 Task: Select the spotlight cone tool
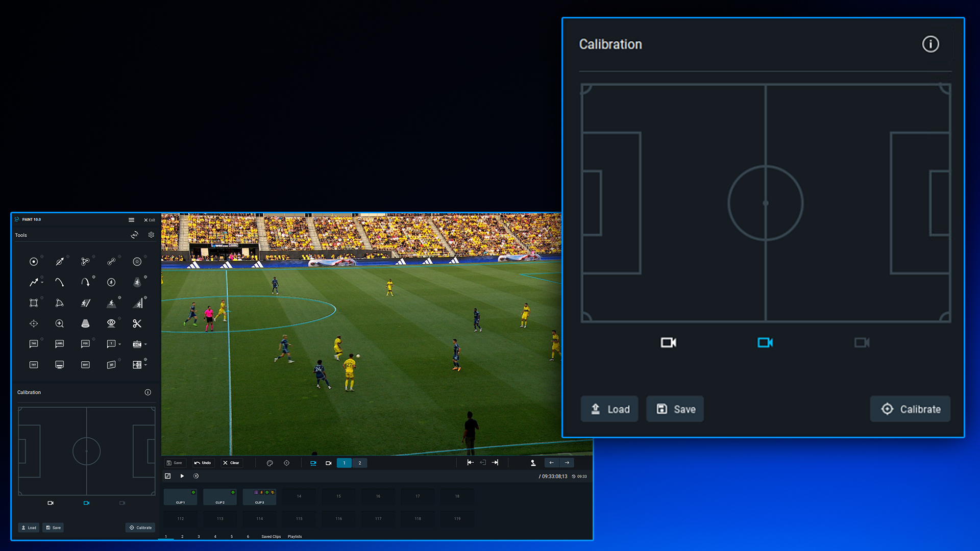tap(85, 323)
